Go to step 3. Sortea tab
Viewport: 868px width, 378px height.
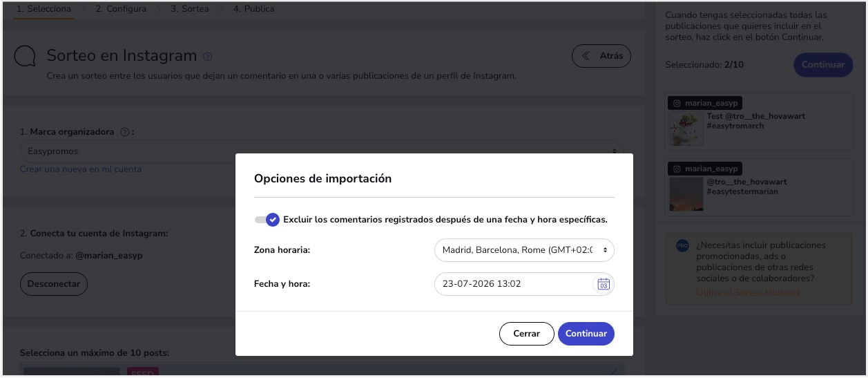point(190,9)
